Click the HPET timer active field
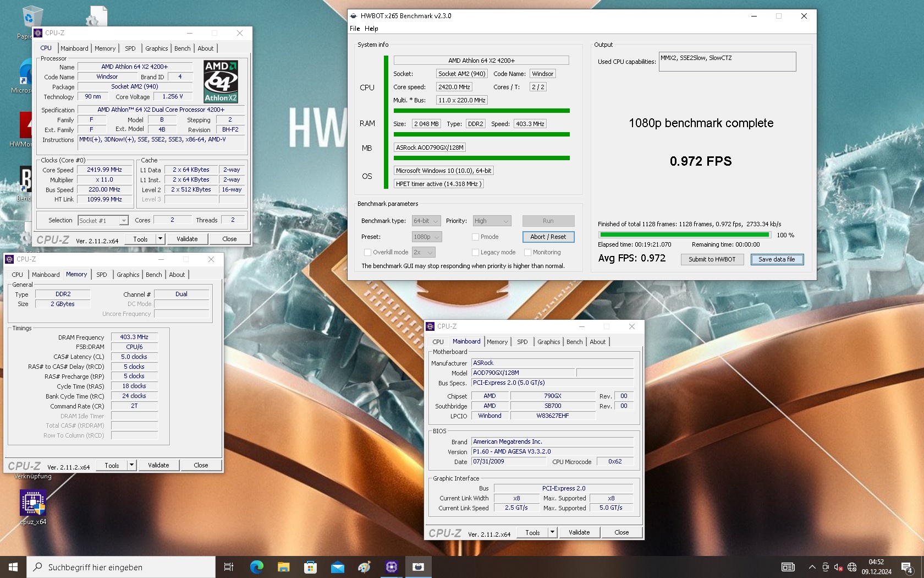 (439, 184)
